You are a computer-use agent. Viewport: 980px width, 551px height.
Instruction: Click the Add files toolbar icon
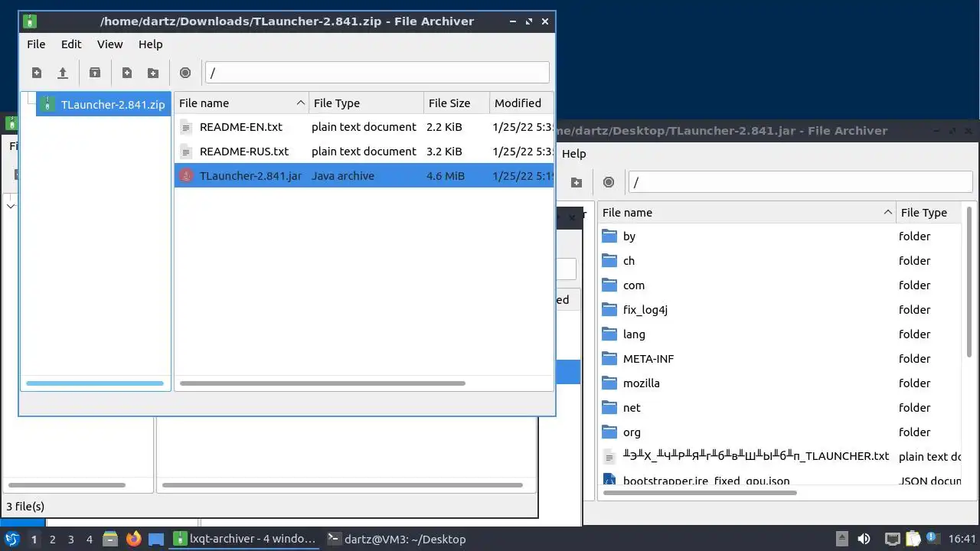coord(127,73)
